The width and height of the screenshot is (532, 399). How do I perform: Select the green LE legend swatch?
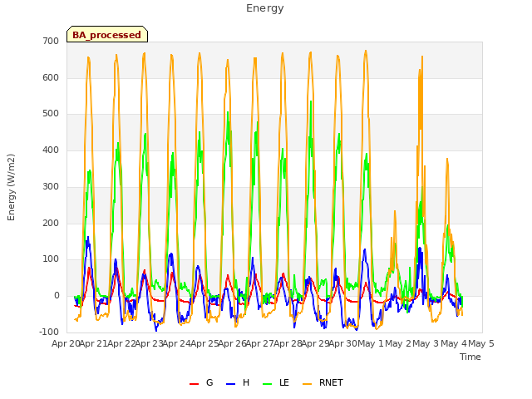point(268,384)
